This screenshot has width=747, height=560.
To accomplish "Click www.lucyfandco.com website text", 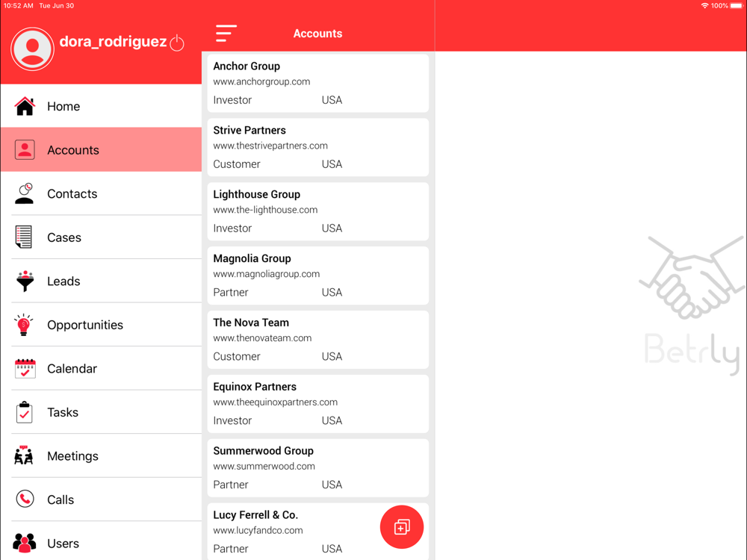I will tap(258, 530).
